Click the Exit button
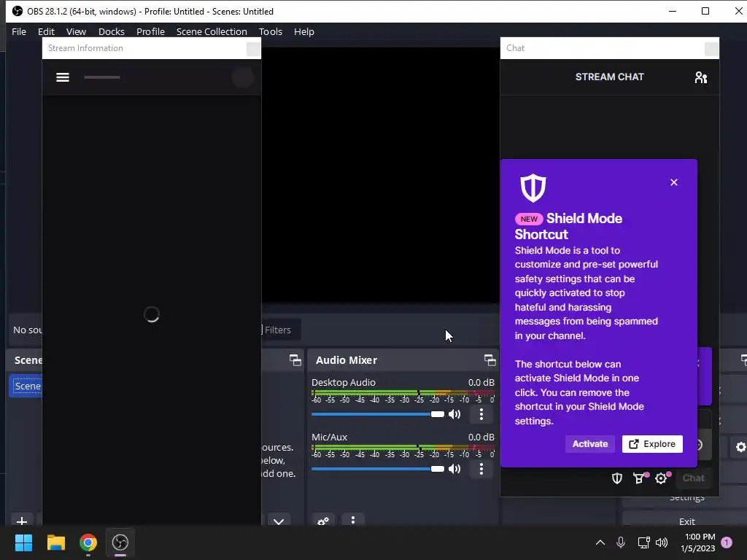The image size is (747, 560). pos(686,519)
